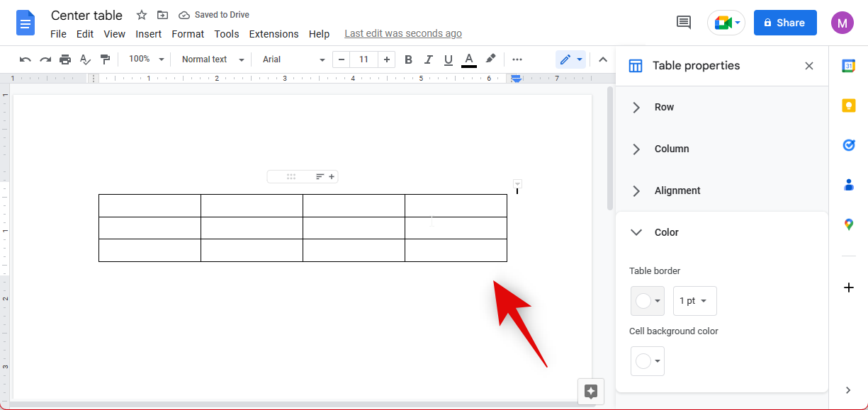Open Google Maps sidebar icon
868x410 pixels.
(848, 224)
